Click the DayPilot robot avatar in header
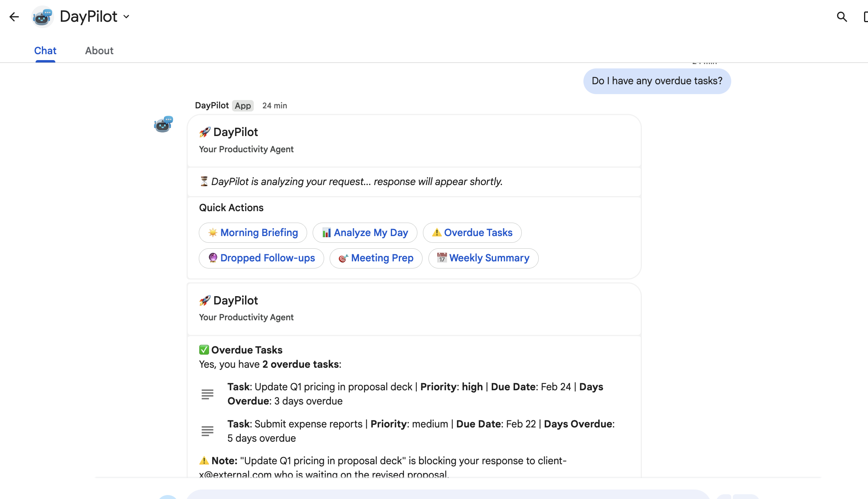The width and height of the screenshot is (868, 499). point(43,17)
